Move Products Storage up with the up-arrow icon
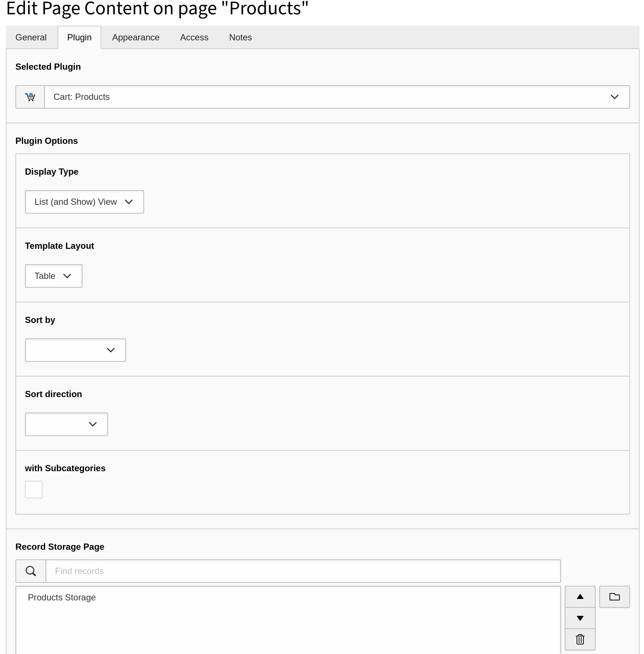 coord(580,597)
